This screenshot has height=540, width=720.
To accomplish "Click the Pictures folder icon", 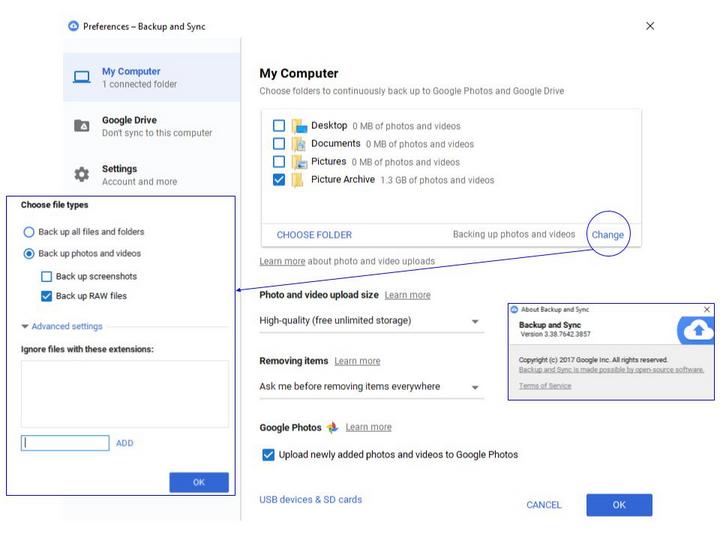I will coord(299,162).
